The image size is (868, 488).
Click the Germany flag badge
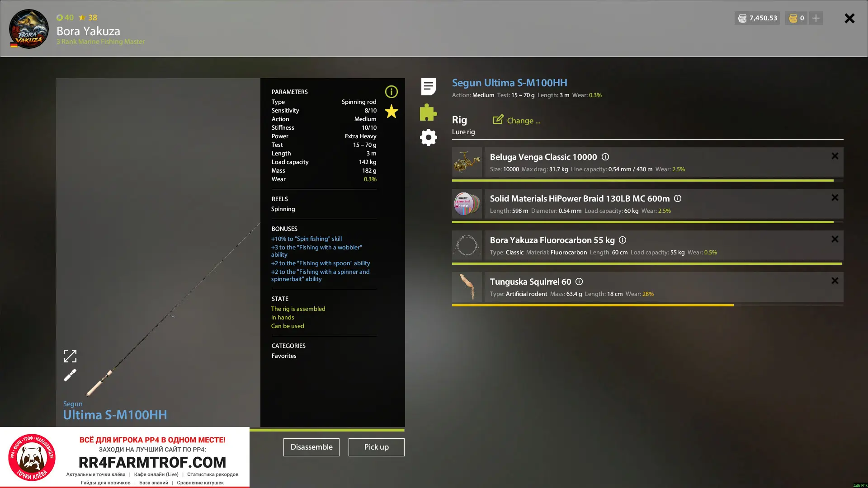(14, 44)
